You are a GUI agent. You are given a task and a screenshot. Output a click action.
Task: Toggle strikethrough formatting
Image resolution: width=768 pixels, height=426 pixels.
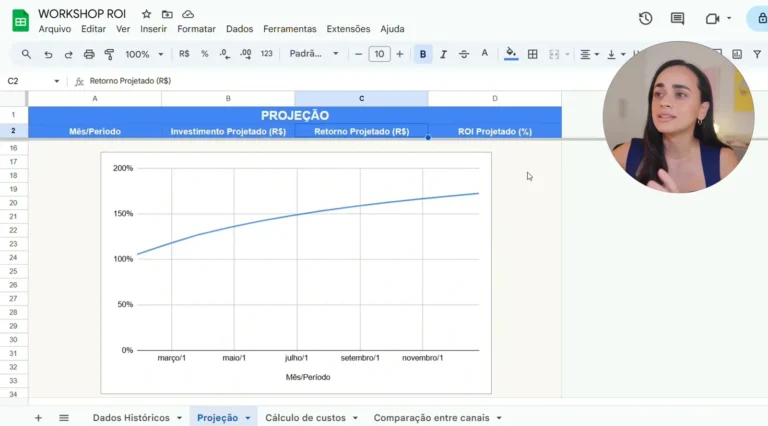(x=464, y=54)
